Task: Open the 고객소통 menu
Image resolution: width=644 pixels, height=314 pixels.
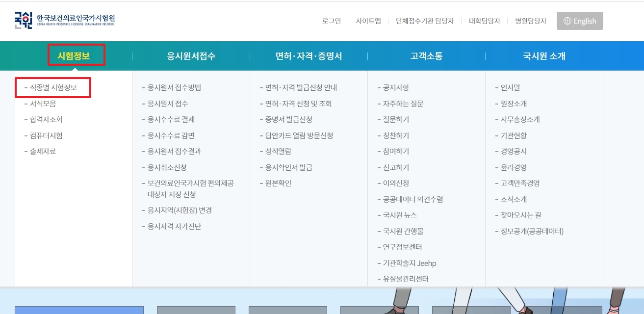Action: (x=426, y=55)
